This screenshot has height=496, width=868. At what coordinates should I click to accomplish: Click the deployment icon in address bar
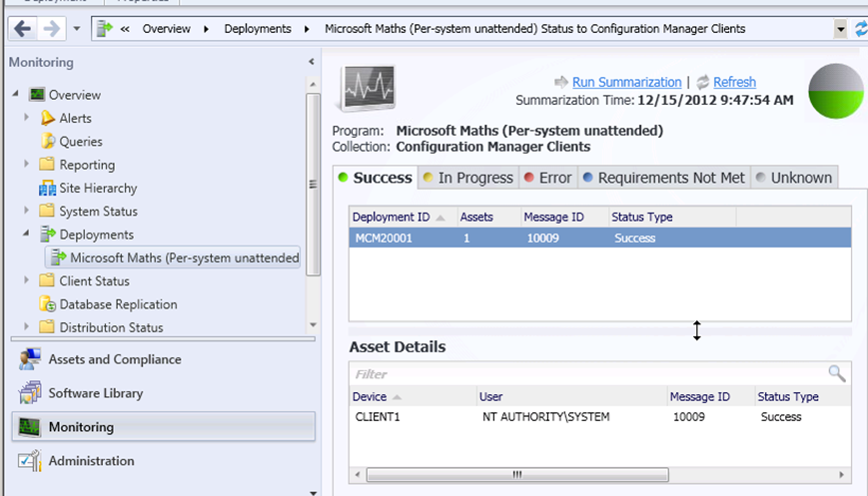click(x=104, y=28)
